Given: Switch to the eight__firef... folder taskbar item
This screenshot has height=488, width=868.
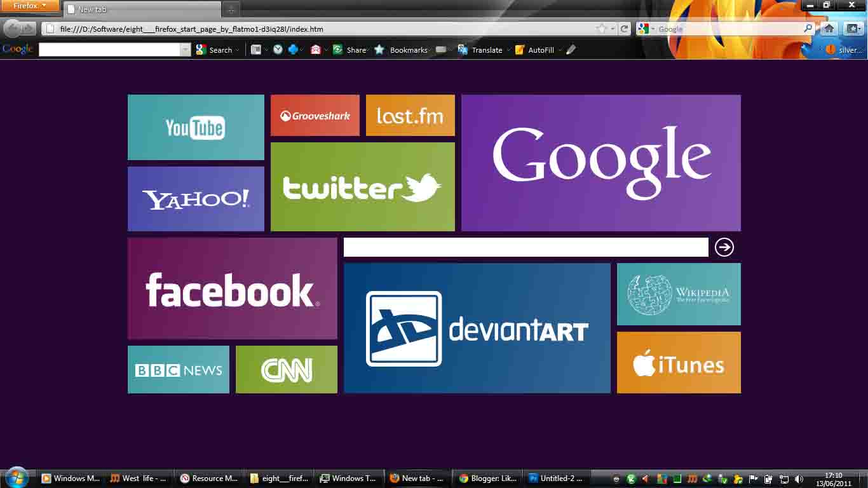Looking at the screenshot, I should [280, 478].
